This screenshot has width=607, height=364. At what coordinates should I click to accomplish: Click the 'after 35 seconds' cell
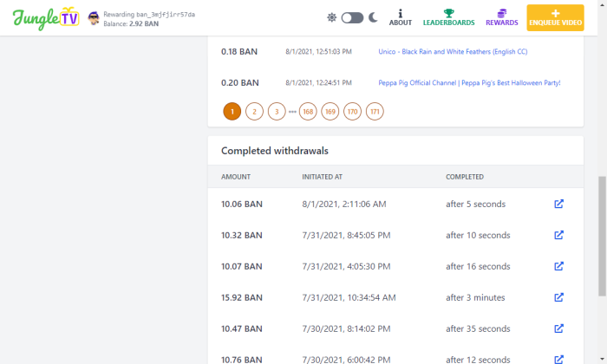[478, 328]
